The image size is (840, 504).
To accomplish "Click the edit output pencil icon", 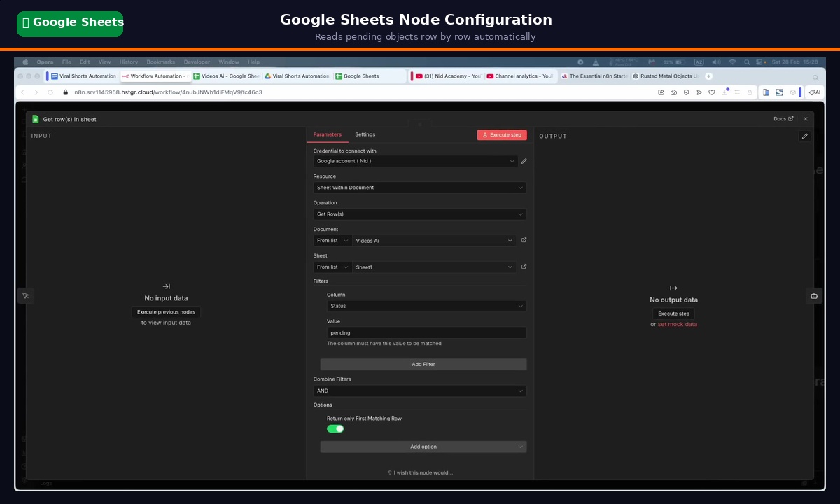I will click(805, 136).
